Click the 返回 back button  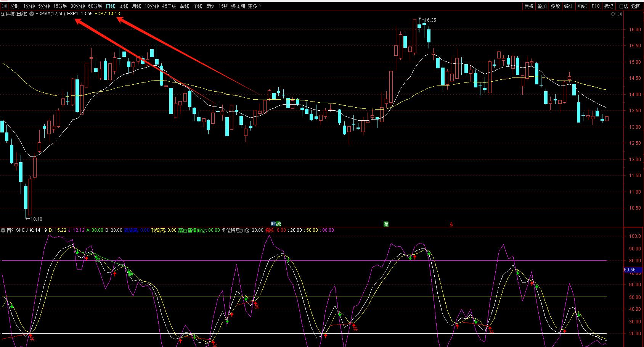click(x=636, y=6)
